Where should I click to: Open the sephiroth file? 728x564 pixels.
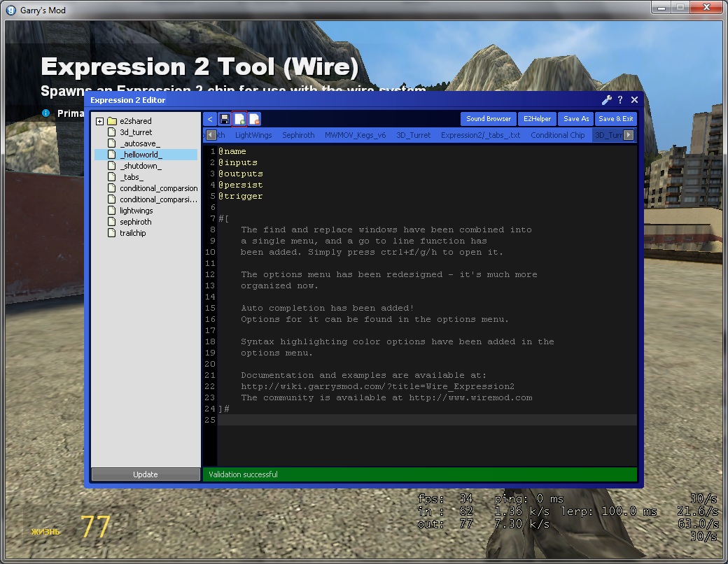(x=136, y=221)
